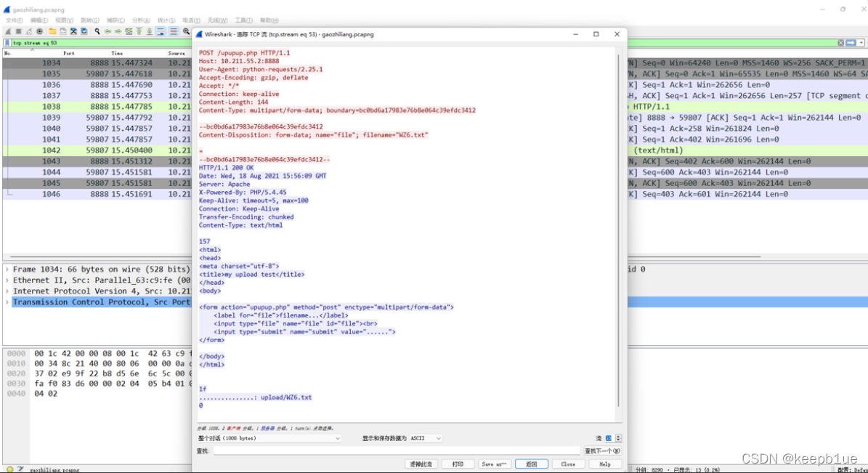Click the 返回 back button
Screen dimensions: 868x473
tap(532, 464)
